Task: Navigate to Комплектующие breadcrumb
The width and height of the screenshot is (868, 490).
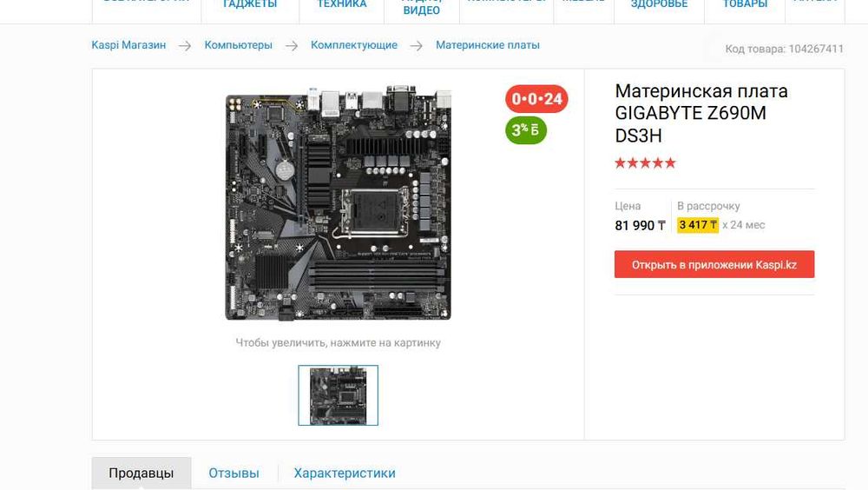Action: 354,45
